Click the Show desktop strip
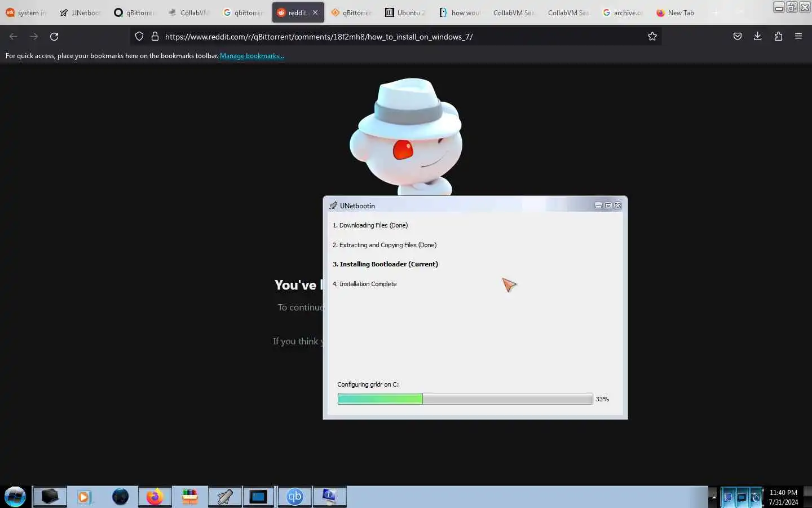Image resolution: width=812 pixels, height=508 pixels. tap(807, 497)
